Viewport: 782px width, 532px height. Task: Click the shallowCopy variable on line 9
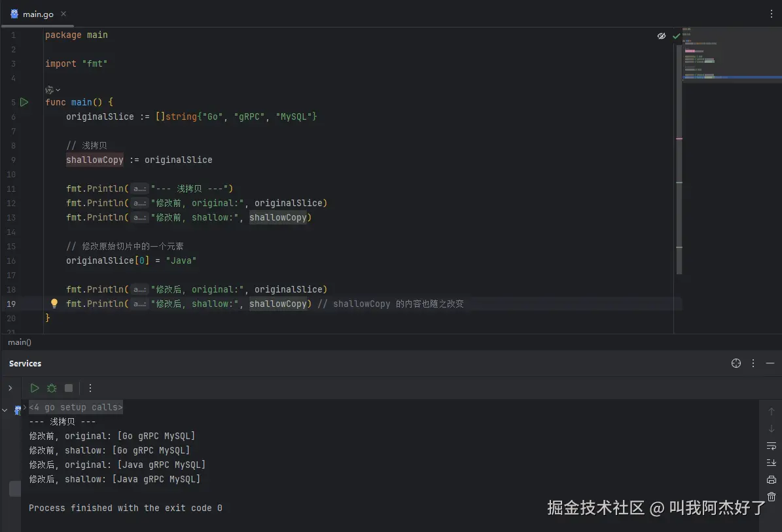(95, 160)
